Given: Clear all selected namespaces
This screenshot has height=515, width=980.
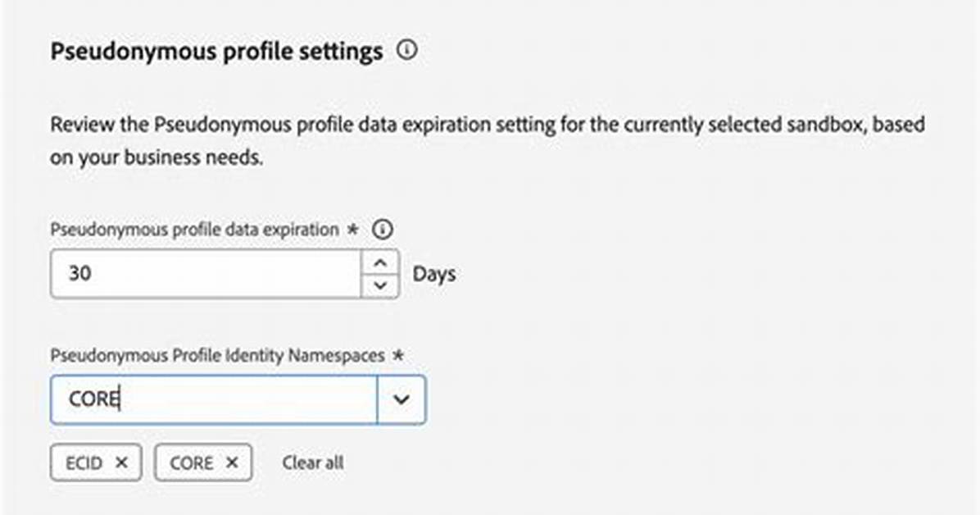Looking at the screenshot, I should point(312,463).
